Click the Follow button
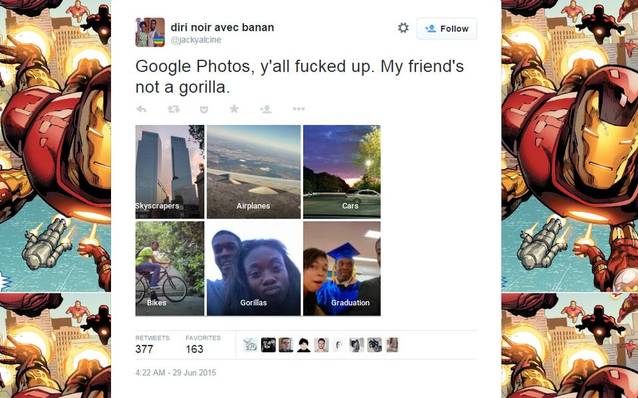The image size is (638, 398). coord(446,28)
